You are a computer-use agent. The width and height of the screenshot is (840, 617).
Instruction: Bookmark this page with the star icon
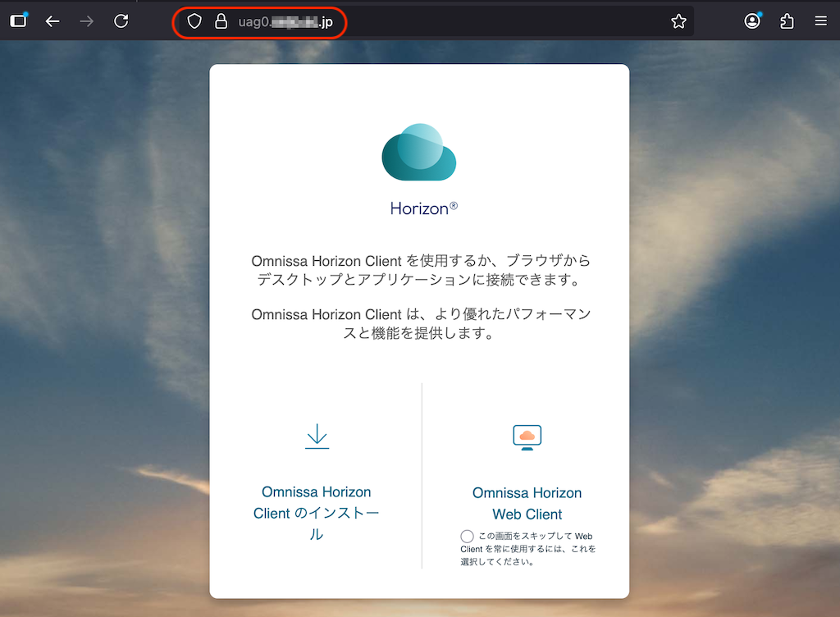pos(678,21)
